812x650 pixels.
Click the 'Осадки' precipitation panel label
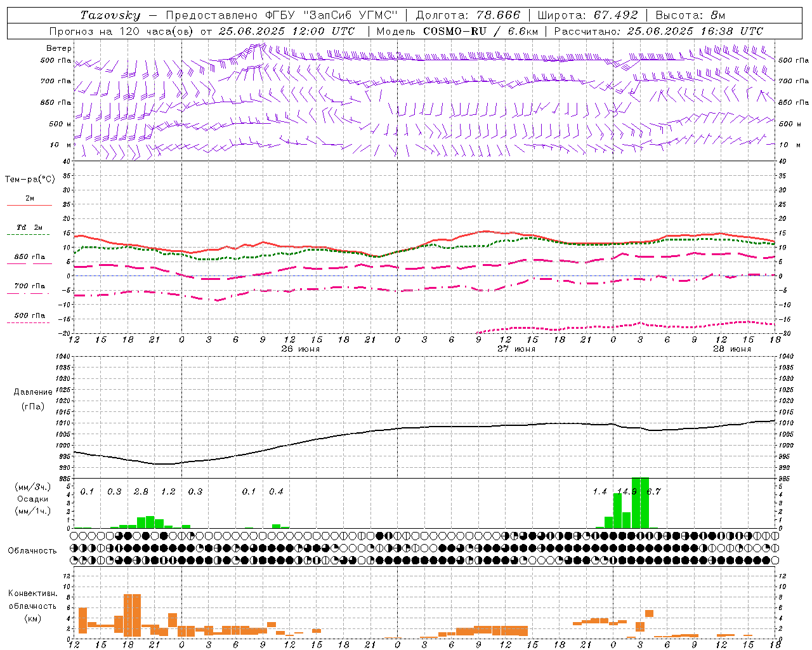[32, 499]
